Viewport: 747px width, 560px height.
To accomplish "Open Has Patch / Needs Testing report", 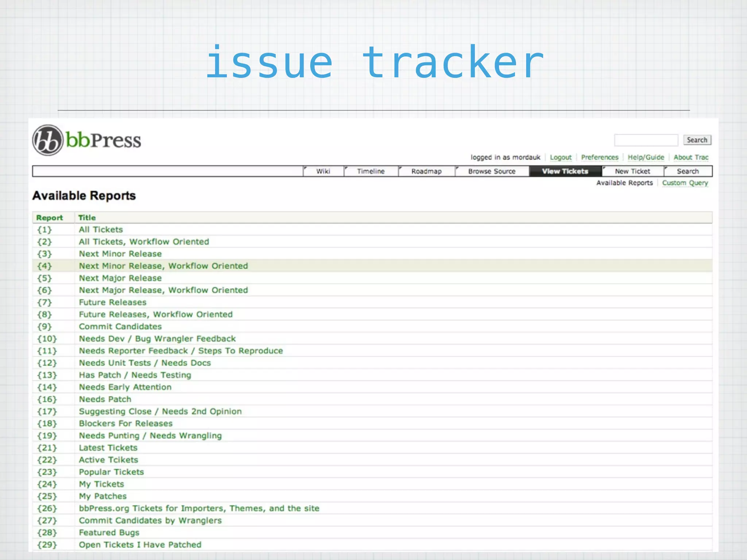I will click(135, 375).
